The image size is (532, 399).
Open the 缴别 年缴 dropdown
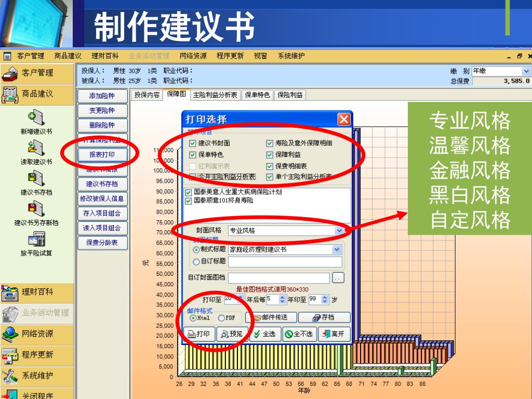tap(526, 71)
